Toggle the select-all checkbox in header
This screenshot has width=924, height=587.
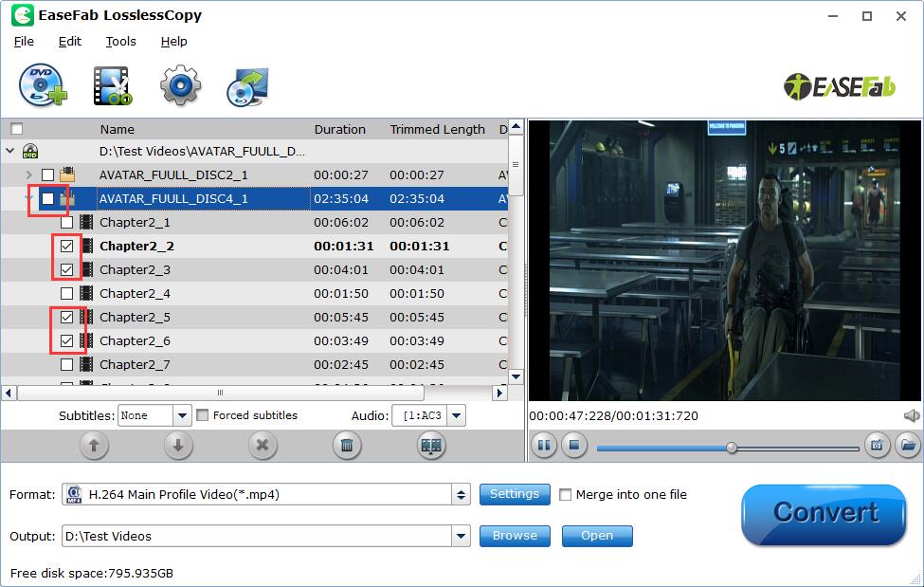pos(16,129)
